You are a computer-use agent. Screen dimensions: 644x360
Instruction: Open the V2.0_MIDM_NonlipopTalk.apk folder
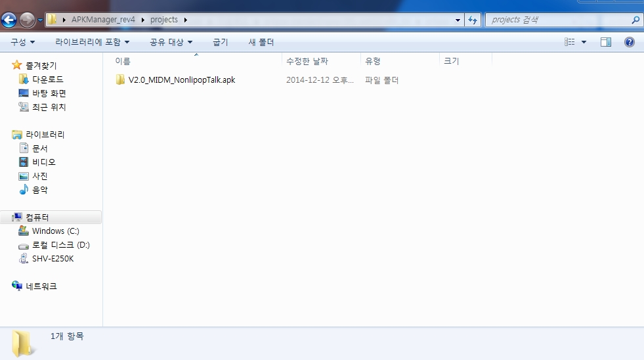tap(181, 80)
